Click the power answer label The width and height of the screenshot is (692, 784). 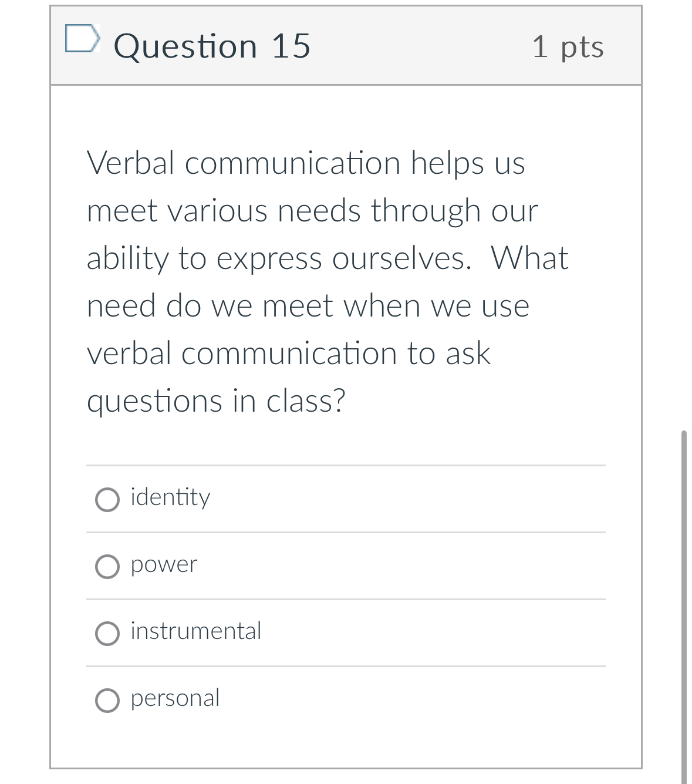(163, 564)
